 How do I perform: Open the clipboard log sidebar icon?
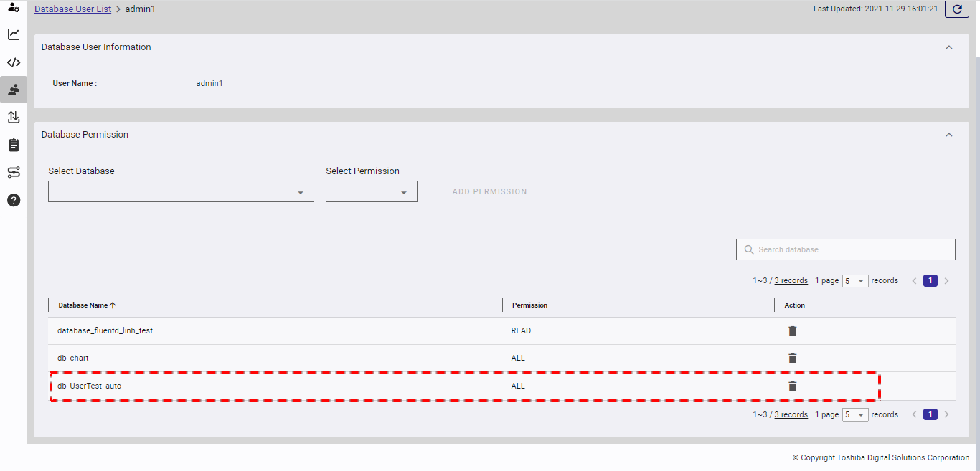click(14, 145)
